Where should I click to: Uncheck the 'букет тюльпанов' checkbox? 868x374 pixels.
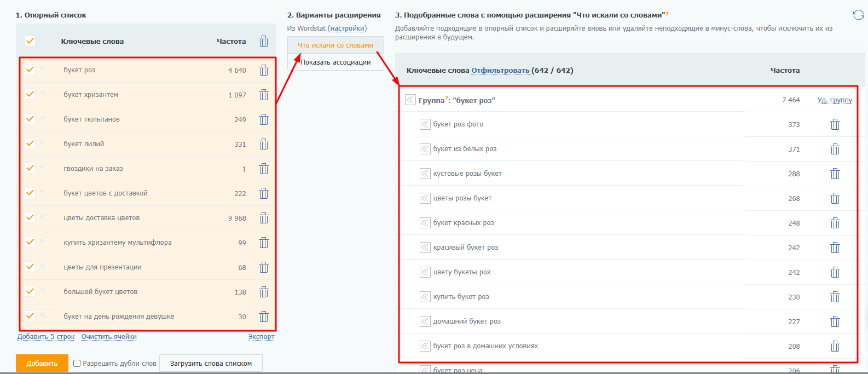(x=30, y=119)
